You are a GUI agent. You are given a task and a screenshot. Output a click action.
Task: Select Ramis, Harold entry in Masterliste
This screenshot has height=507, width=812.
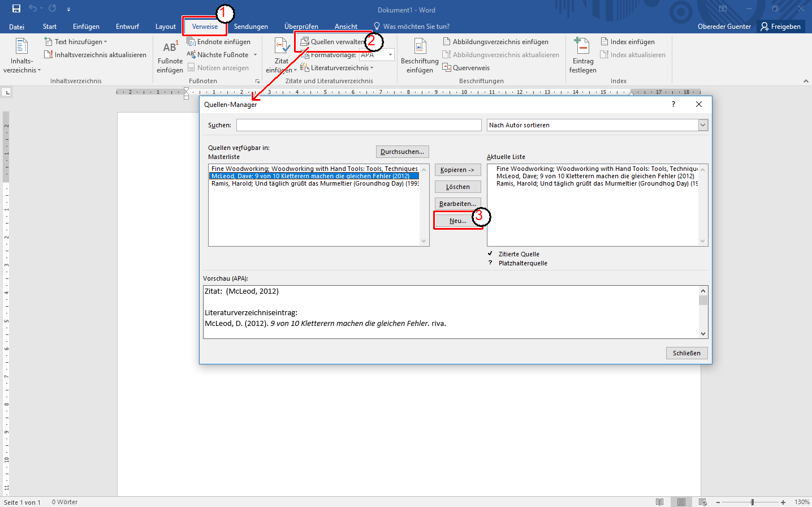coord(314,183)
